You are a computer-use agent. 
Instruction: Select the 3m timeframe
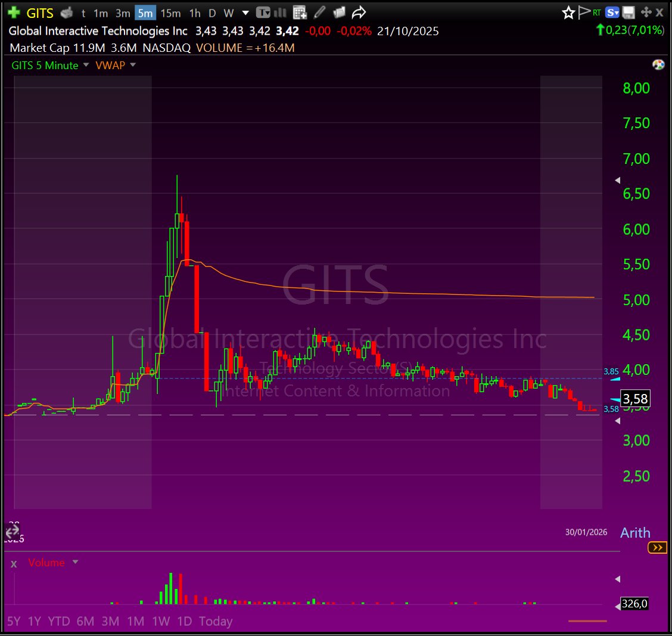123,13
